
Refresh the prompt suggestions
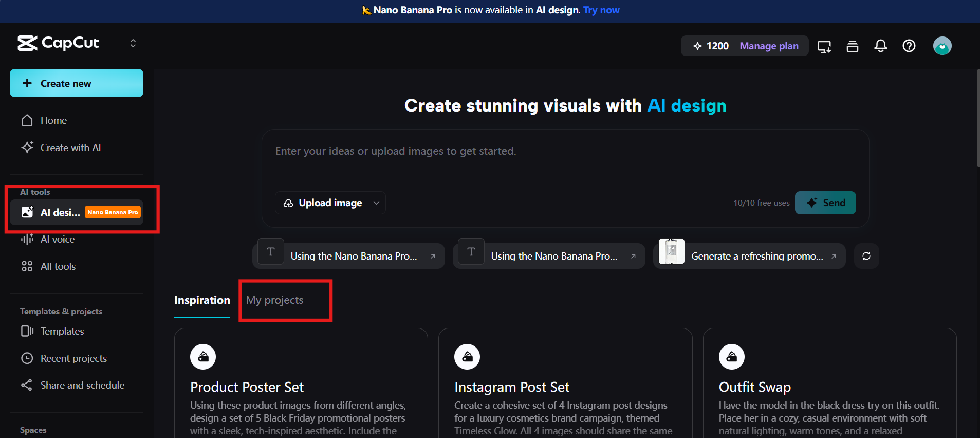866,256
